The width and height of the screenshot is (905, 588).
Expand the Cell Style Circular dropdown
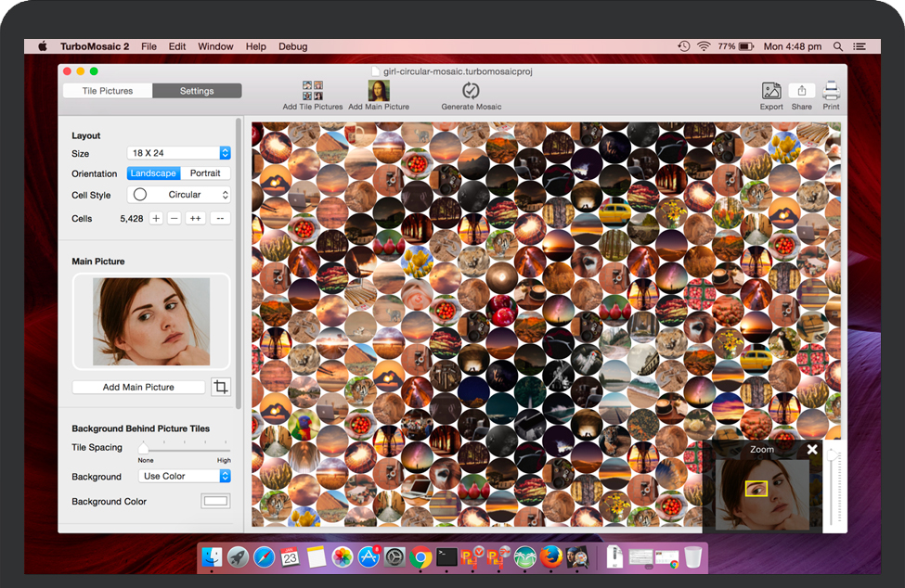click(178, 195)
